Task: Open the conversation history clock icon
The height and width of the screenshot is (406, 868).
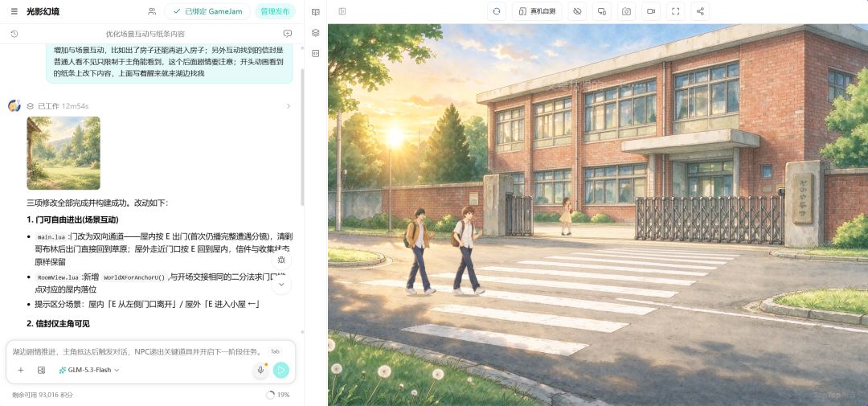Action: click(x=14, y=34)
